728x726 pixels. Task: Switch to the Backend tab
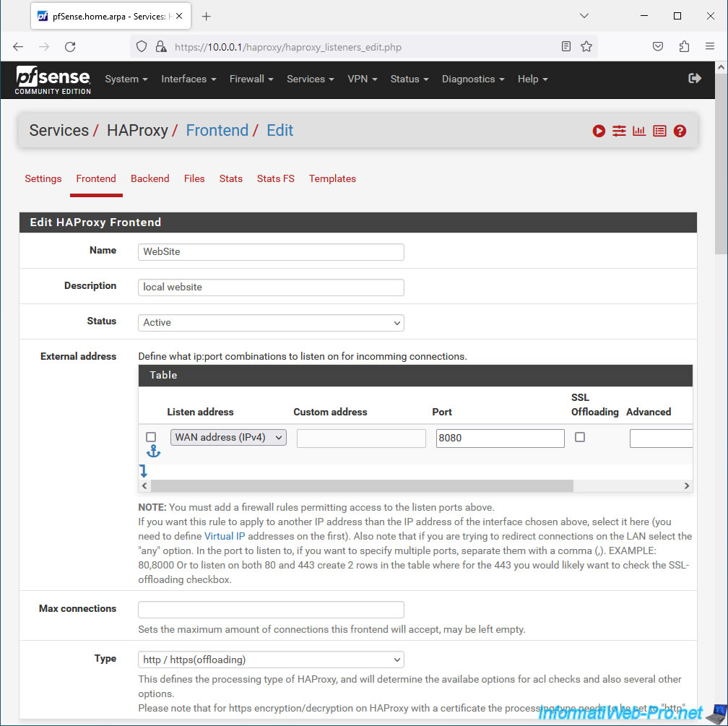coord(150,179)
